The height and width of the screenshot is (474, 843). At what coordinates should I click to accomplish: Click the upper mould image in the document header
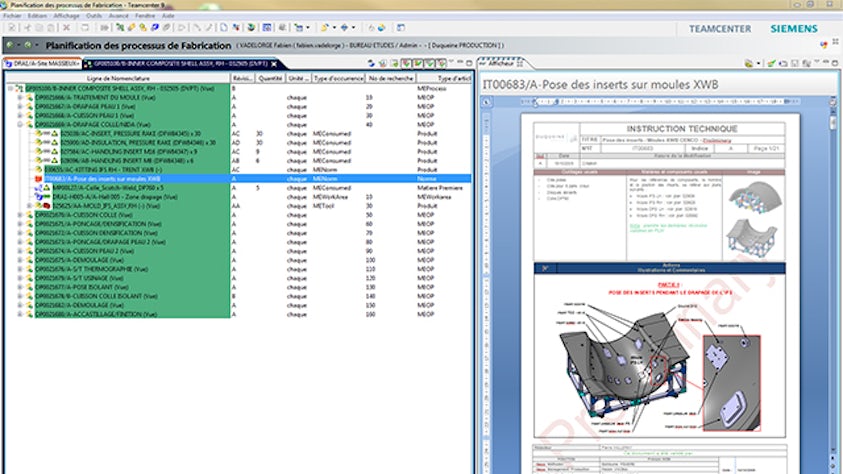click(x=754, y=197)
